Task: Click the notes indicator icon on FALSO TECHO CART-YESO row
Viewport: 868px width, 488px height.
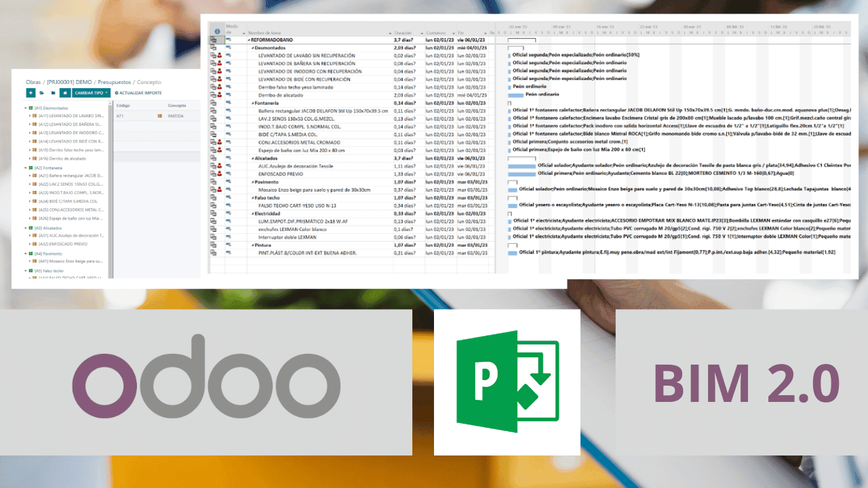Action: (214, 205)
